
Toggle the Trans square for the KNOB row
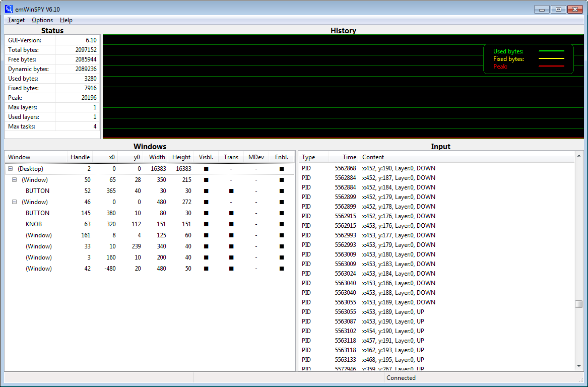pos(231,224)
